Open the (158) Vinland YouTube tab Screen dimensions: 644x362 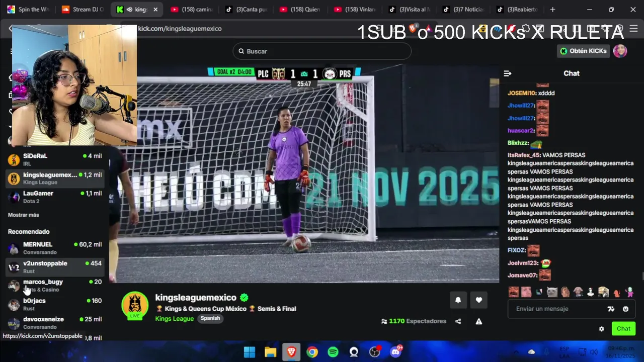[x=355, y=9]
